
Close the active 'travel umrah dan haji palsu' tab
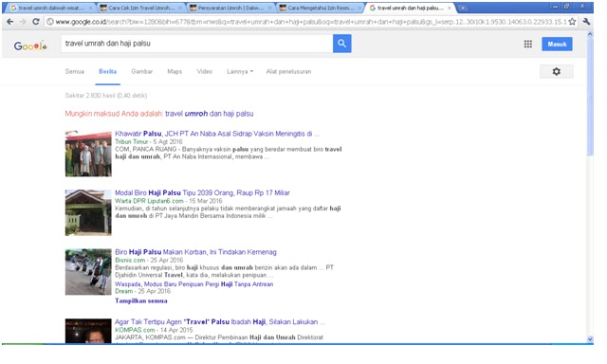click(450, 8)
